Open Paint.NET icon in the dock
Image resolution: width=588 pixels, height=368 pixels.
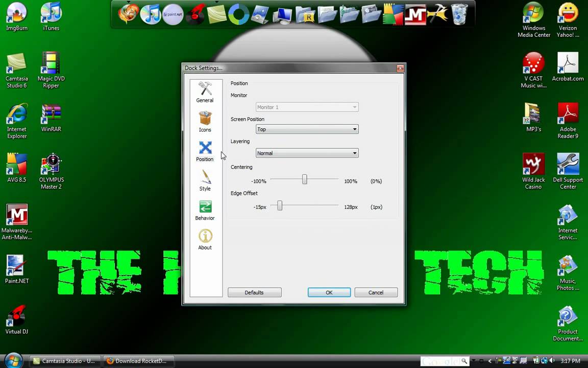coord(173,14)
